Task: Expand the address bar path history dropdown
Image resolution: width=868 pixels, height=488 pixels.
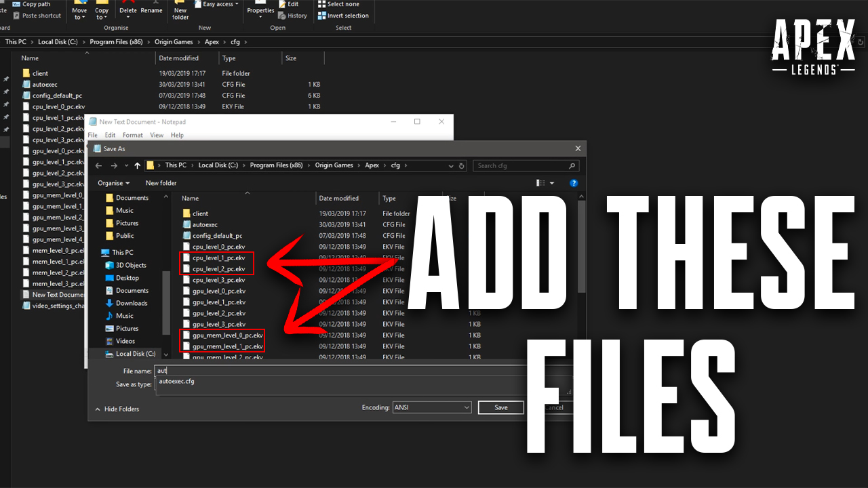Action: pyautogui.click(x=452, y=165)
